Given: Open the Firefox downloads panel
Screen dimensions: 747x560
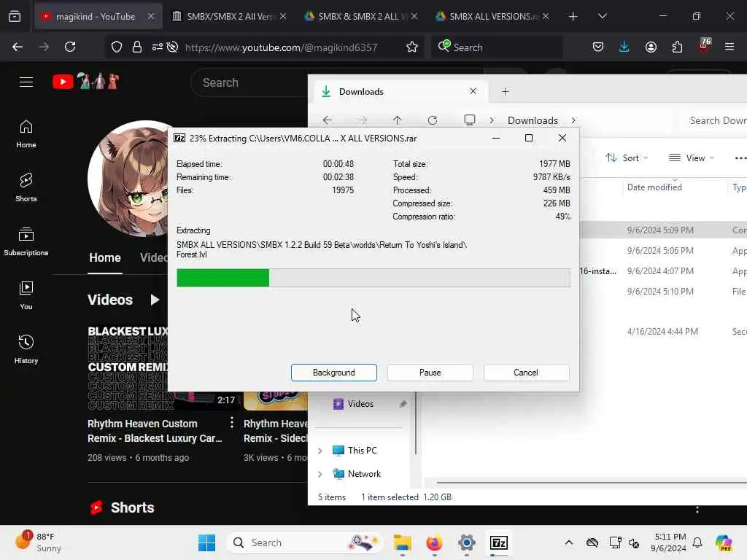Looking at the screenshot, I should tap(624, 47).
